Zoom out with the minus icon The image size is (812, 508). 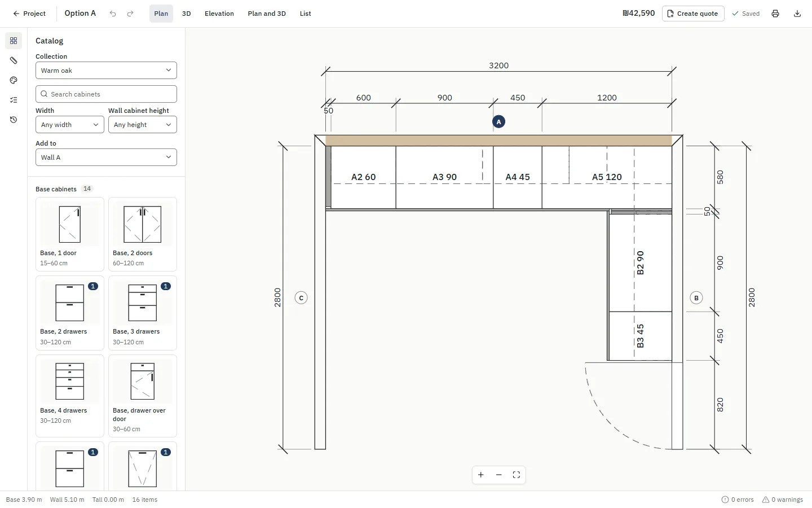[498, 475]
